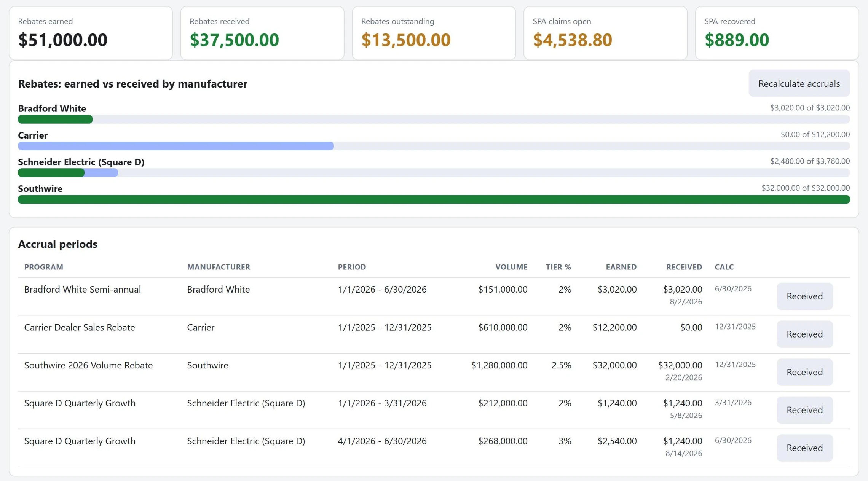Open the Rebates outstanding $13,500.00 card
Viewport: 868px width, 481px height.
point(434,33)
